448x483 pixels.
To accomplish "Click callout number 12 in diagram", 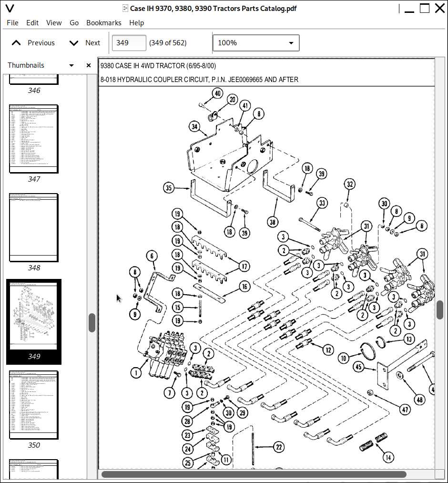I will [x=328, y=350].
